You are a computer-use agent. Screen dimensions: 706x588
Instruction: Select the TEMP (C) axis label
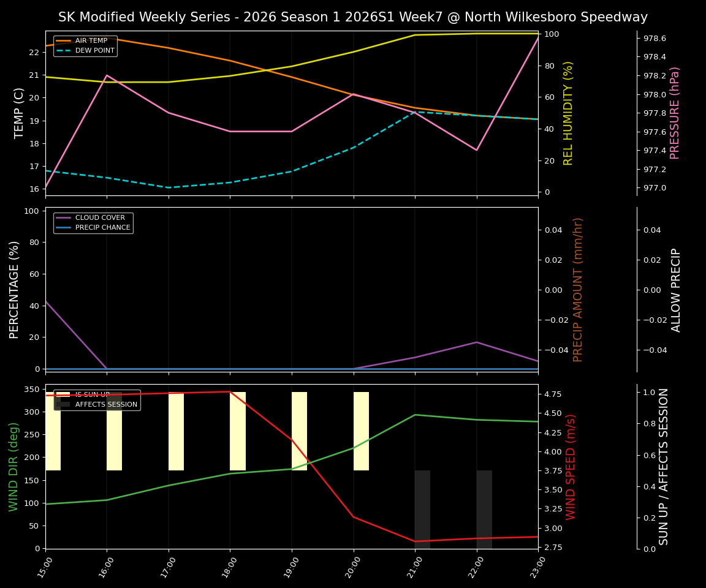pos(17,112)
